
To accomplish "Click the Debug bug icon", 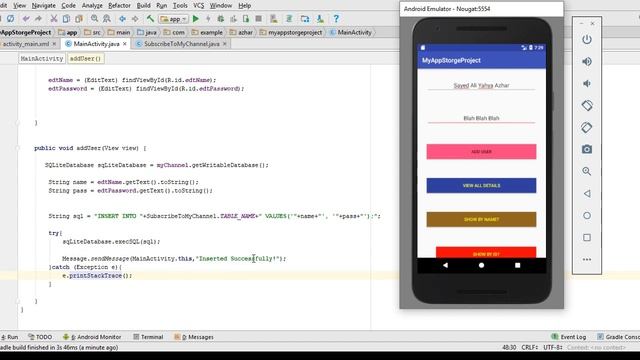I will [x=221, y=19].
